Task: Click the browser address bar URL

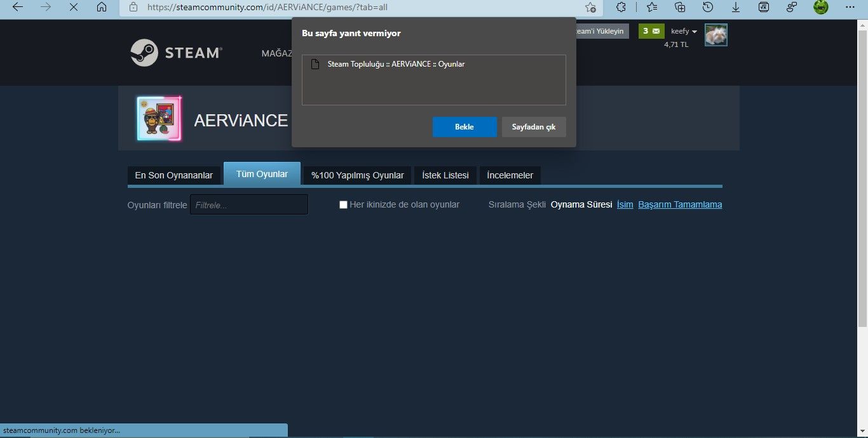Action: coord(267,8)
